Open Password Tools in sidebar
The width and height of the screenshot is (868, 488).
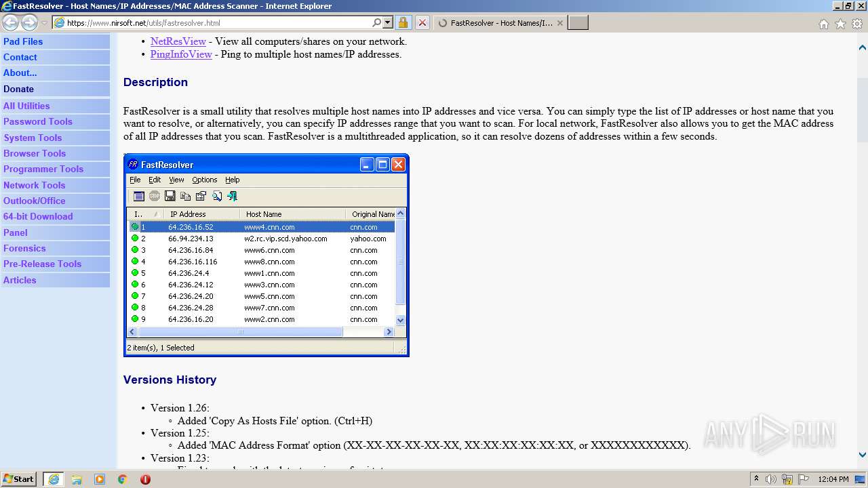coord(38,121)
